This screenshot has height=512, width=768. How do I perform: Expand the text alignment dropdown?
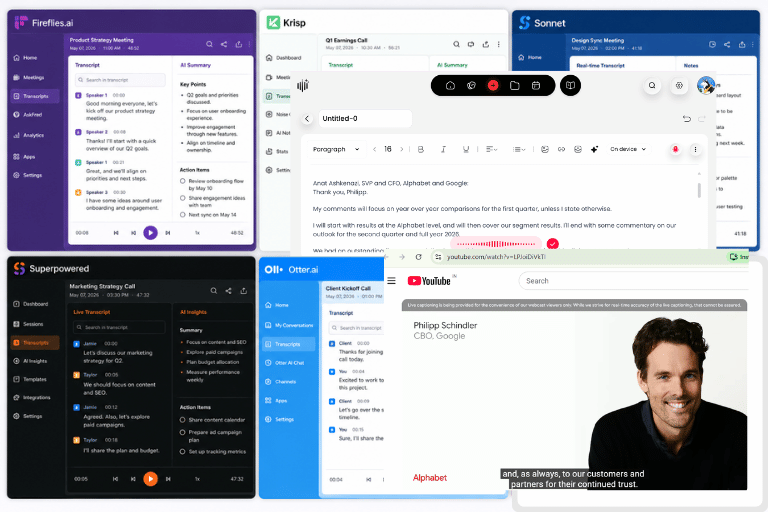[x=491, y=149]
